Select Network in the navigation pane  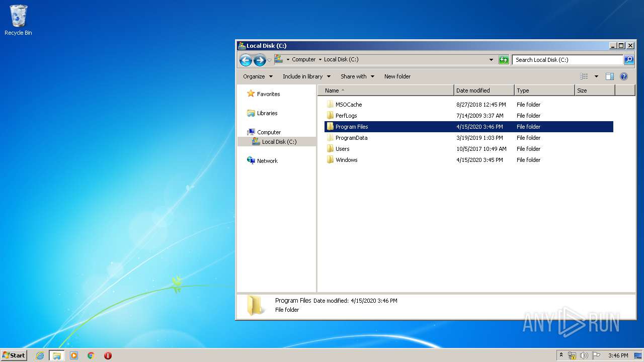point(267,161)
